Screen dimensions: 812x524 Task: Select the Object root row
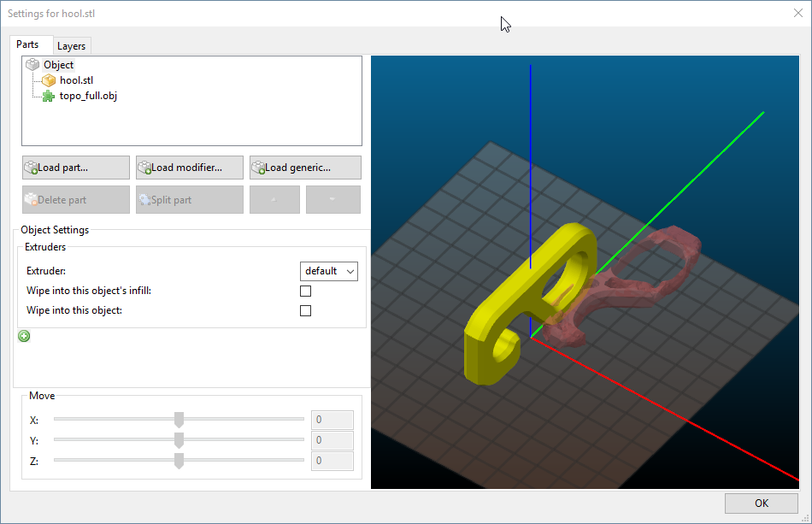(58, 65)
